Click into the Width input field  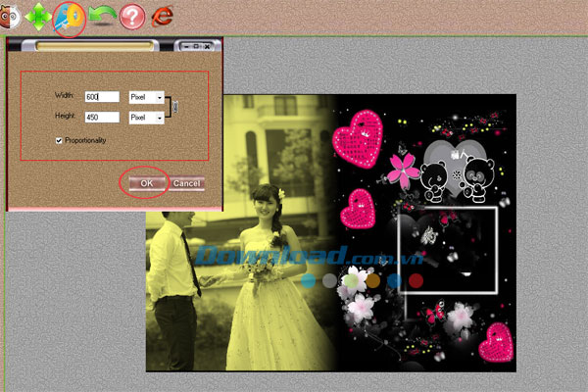102,97
